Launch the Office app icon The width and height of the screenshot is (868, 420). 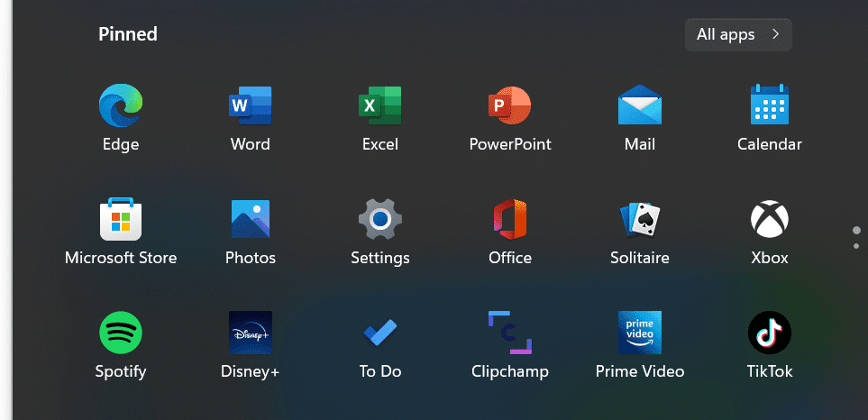coord(510,219)
